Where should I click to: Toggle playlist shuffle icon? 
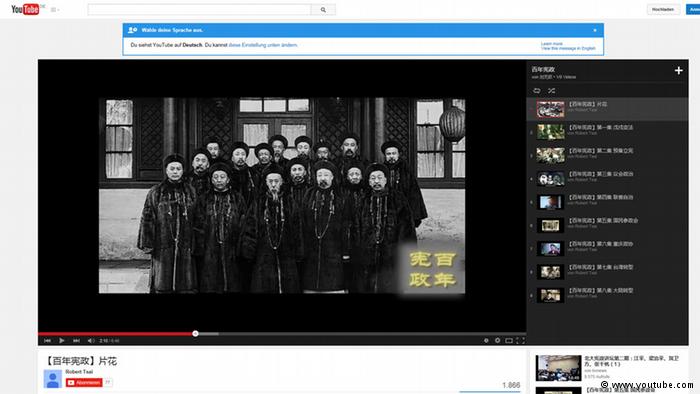pyautogui.click(x=552, y=91)
